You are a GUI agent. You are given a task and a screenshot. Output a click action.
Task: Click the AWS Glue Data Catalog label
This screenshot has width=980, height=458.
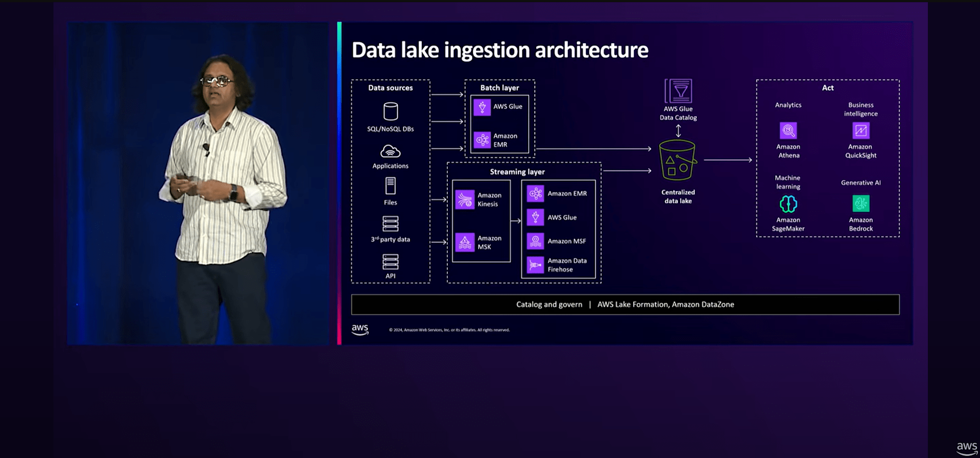tap(678, 113)
